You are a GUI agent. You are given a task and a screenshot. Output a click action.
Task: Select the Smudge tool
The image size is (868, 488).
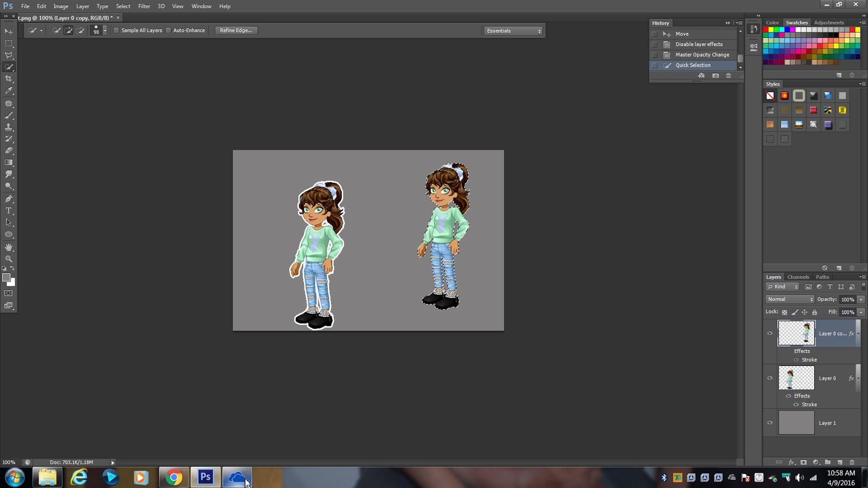click(x=9, y=175)
